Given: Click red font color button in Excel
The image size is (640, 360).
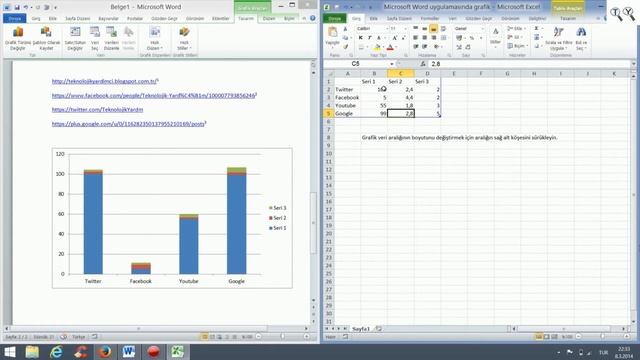Looking at the screenshot, I should point(390,47).
